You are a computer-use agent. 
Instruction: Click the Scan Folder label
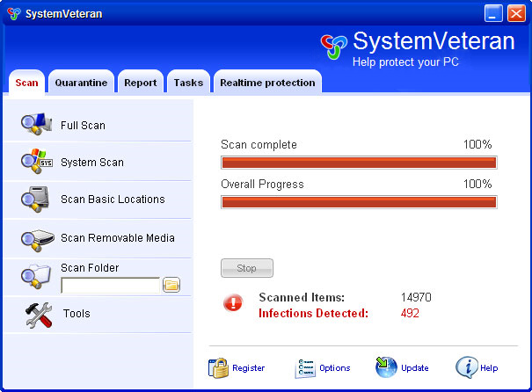click(90, 268)
